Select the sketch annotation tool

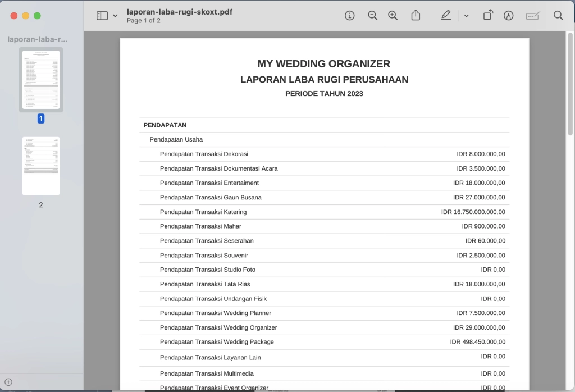(508, 15)
